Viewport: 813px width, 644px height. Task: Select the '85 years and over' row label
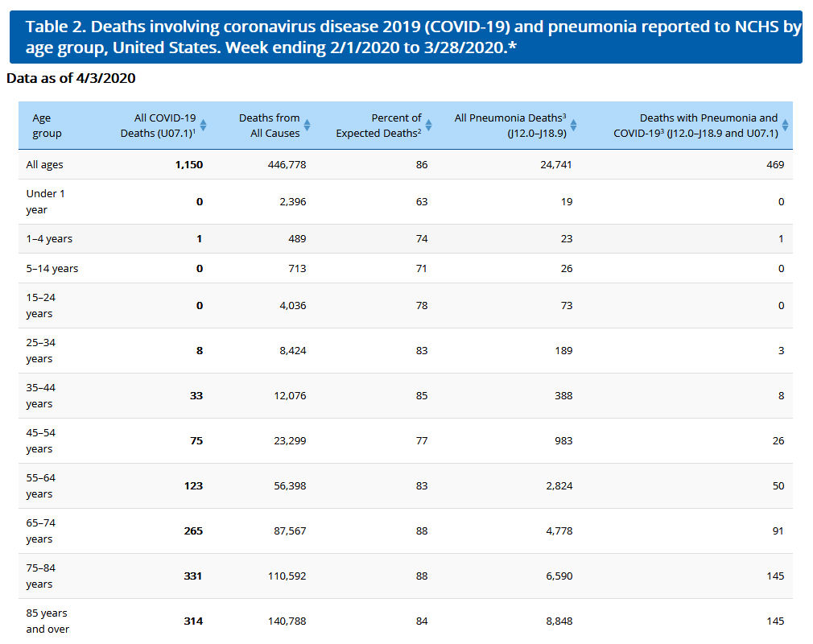coord(47,621)
